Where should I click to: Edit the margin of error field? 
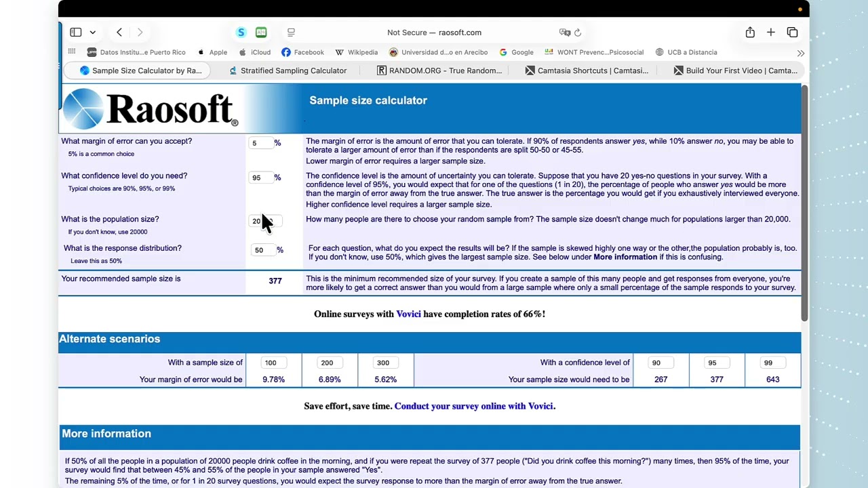pos(261,143)
